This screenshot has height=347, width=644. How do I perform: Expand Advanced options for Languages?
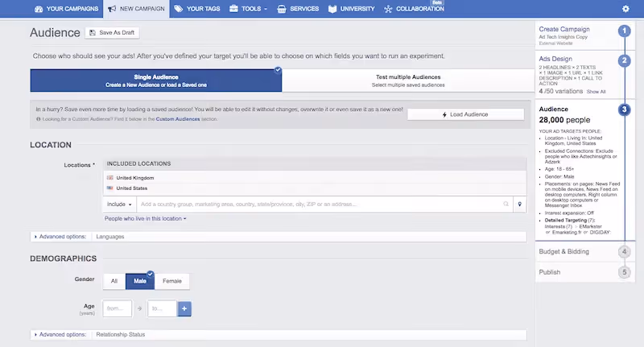pyautogui.click(x=61, y=237)
